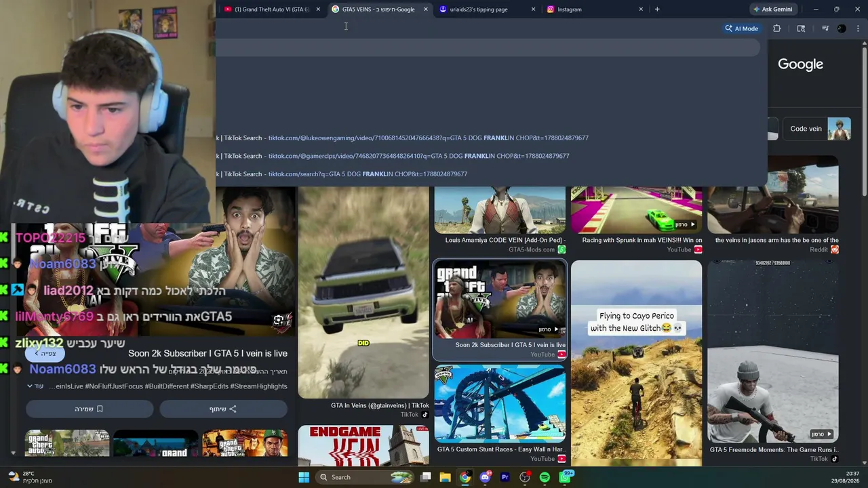Open Task View on the taskbar

426,477
